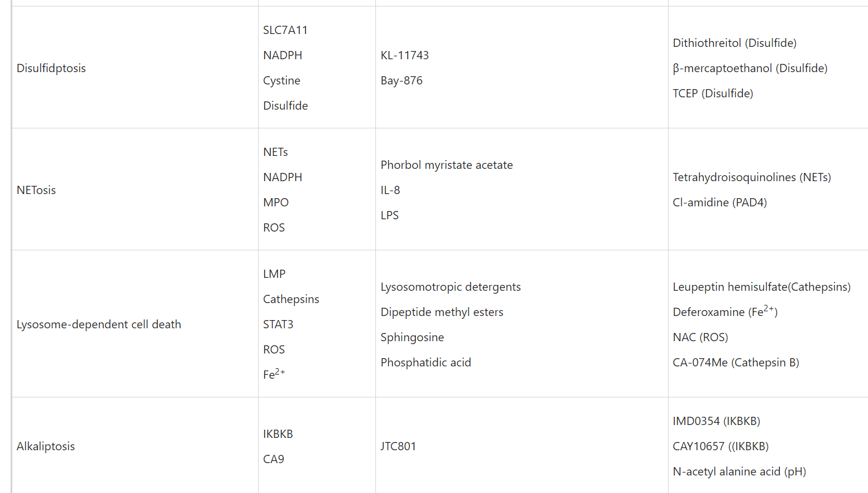This screenshot has width=868, height=493.
Task: Click the IL-8 entry
Action: 390,190
